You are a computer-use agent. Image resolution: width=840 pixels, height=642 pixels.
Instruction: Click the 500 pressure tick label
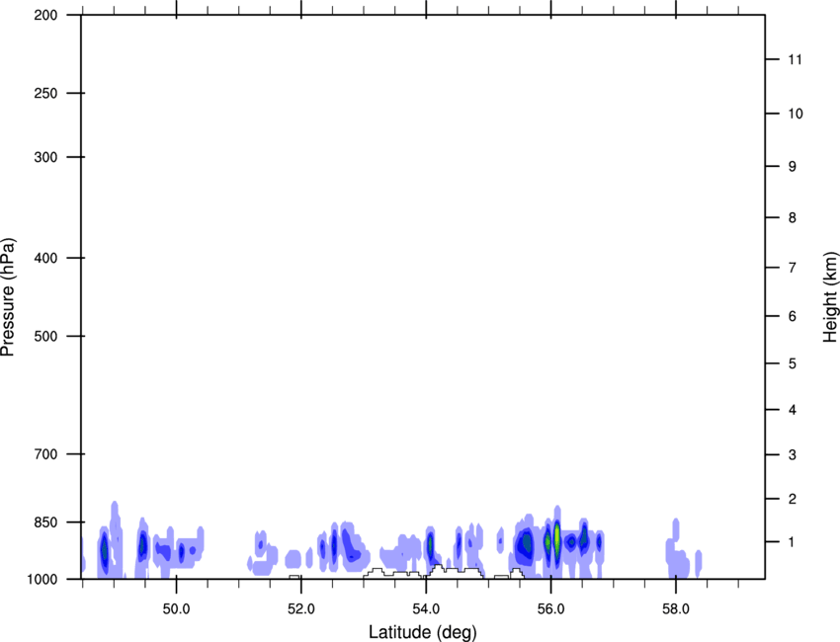pos(45,336)
